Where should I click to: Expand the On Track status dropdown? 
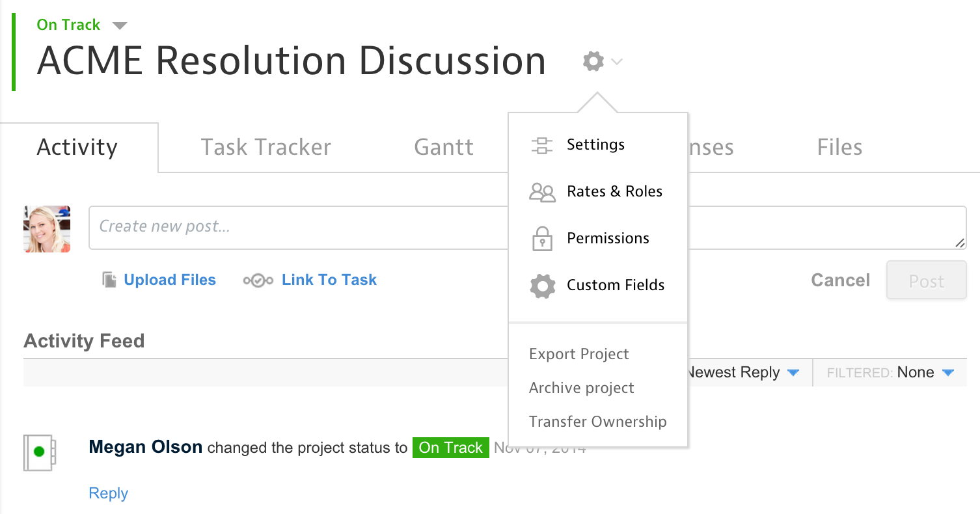coord(119,25)
